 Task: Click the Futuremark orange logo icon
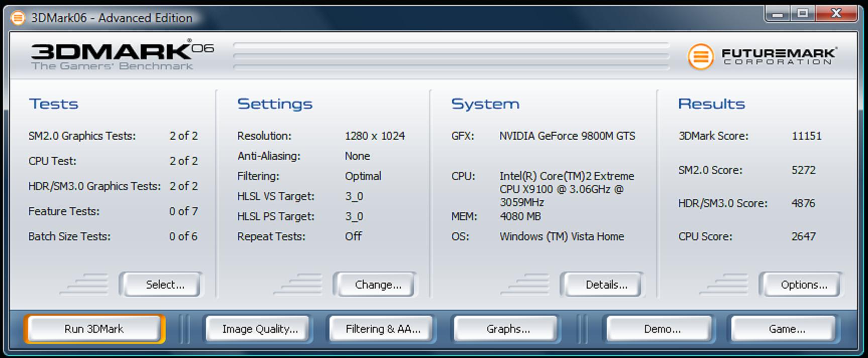coord(700,57)
